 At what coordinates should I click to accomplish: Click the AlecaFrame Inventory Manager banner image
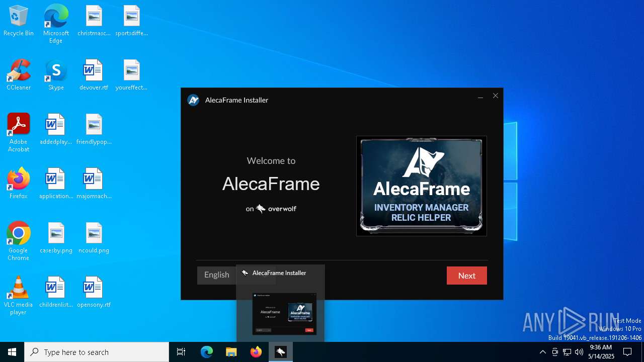click(x=422, y=186)
